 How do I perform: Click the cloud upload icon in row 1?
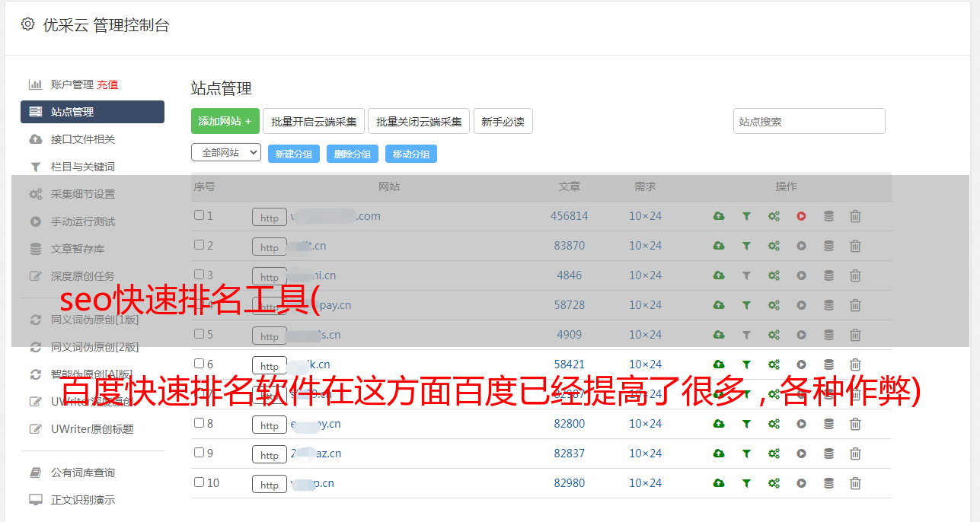click(x=719, y=216)
